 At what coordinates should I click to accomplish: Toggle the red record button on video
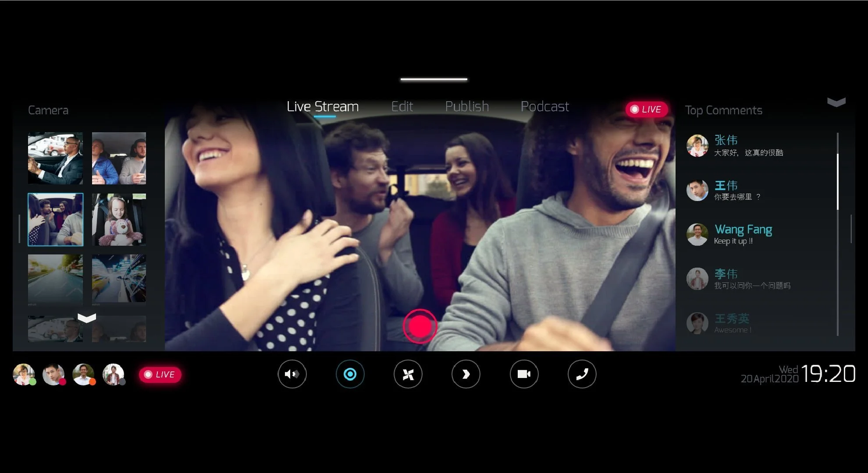420,326
